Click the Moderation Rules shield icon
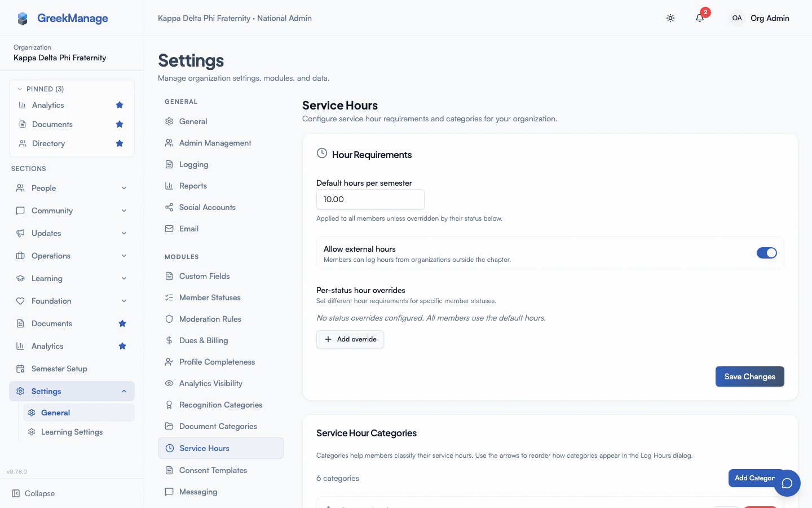Viewport: 812px width, 508px height. point(169,319)
